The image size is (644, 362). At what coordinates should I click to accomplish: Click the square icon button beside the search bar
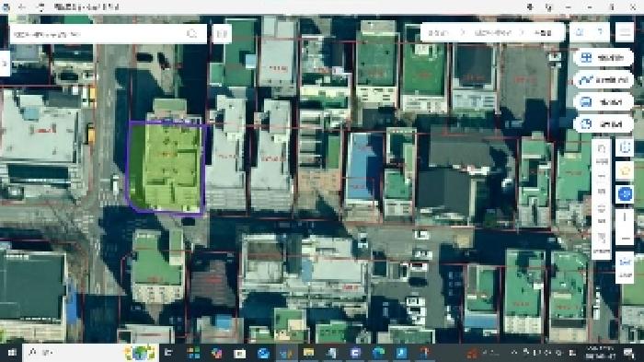pyautogui.click(x=223, y=34)
